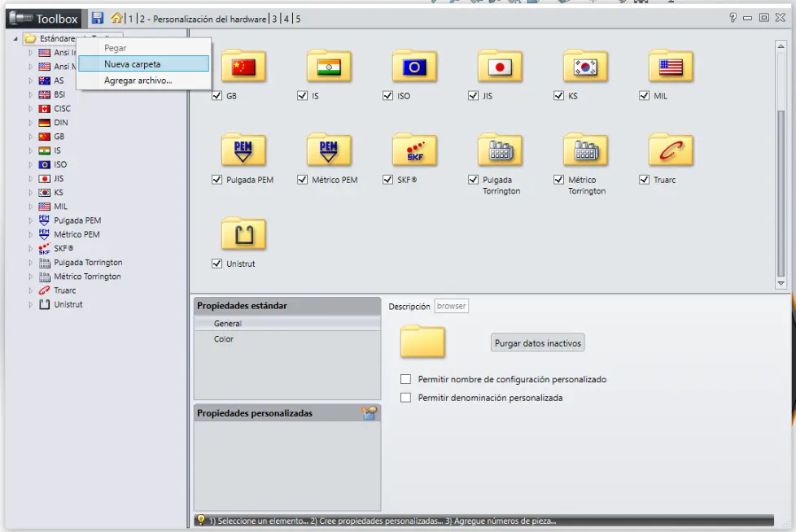Click the Descripción text field
The width and height of the screenshot is (796, 532).
(451, 307)
